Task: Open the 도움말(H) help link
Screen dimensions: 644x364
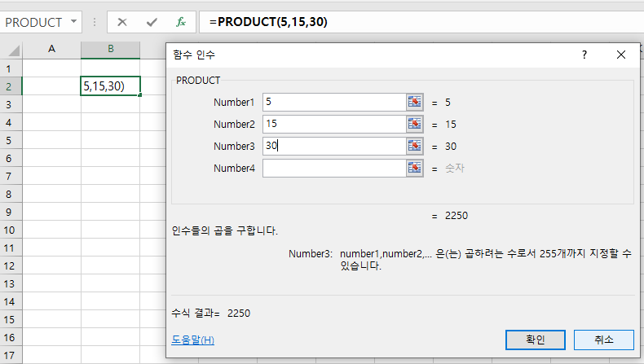Action: pyautogui.click(x=193, y=340)
